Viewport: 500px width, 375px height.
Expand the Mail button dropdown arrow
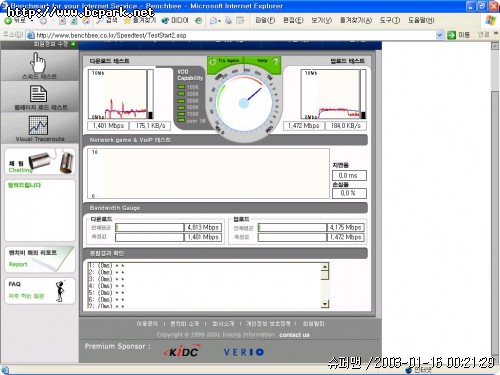pos(219,21)
